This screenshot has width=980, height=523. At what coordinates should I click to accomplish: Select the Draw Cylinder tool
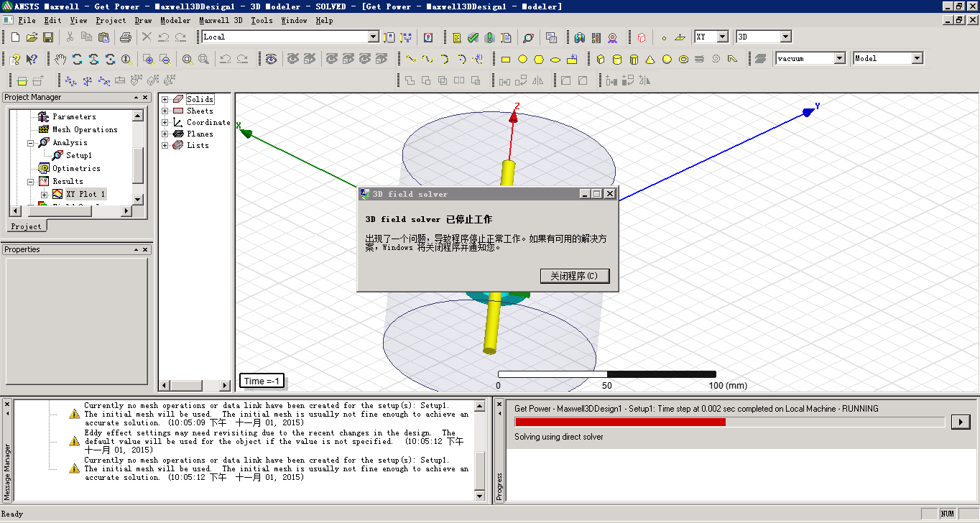616,60
